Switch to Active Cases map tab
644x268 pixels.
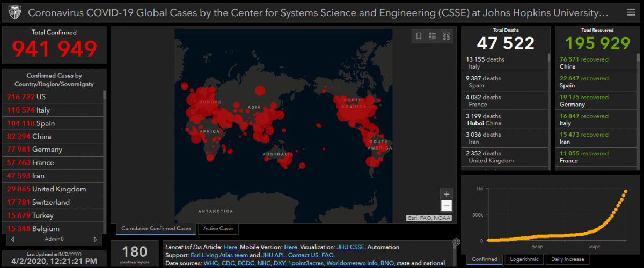click(x=218, y=229)
